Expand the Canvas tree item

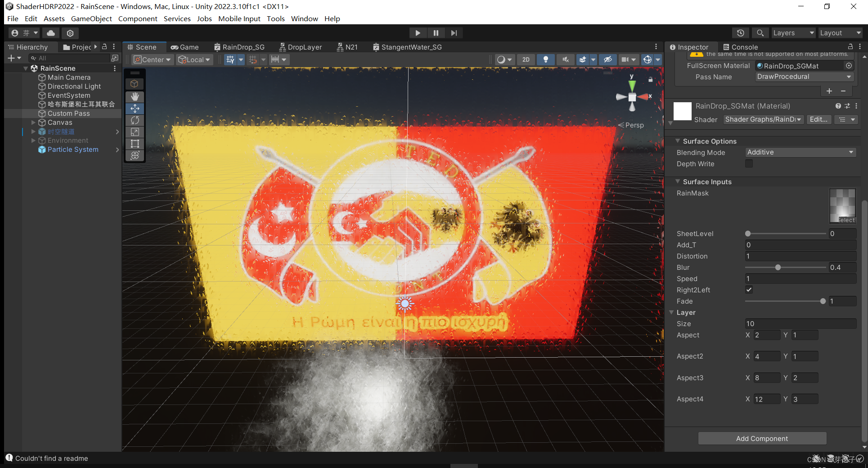click(x=33, y=123)
